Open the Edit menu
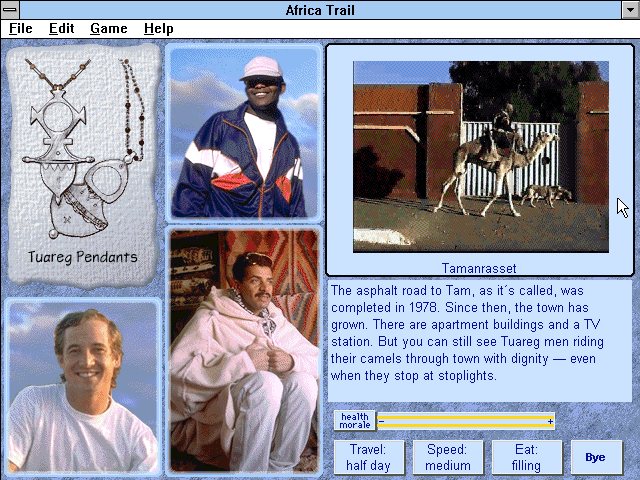This screenshot has height=480, width=640. coord(62,29)
